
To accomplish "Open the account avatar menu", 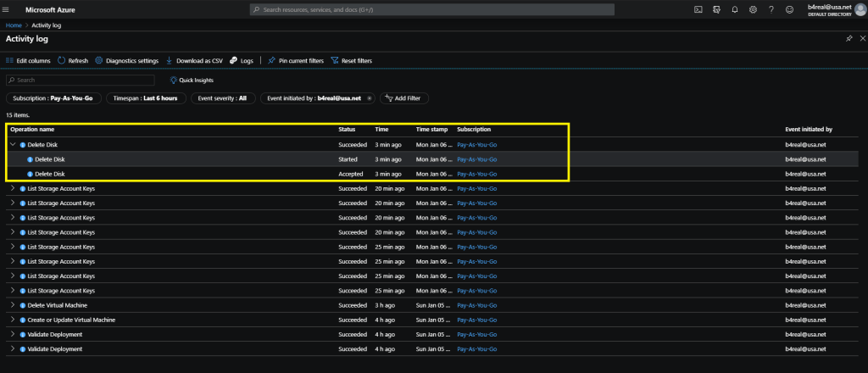I will coord(860,10).
